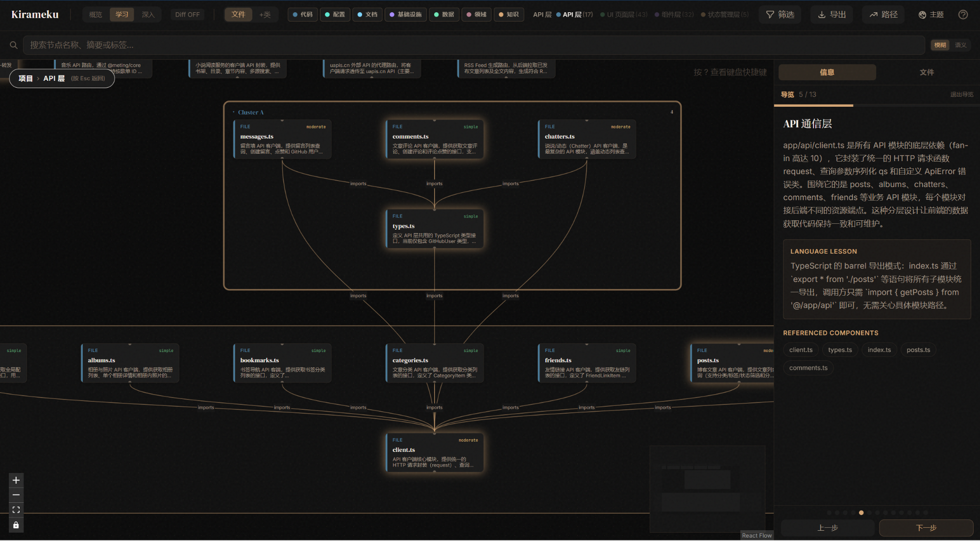Open the comments.ts referenced component chip
The height and width of the screenshot is (541, 980).
click(808, 368)
